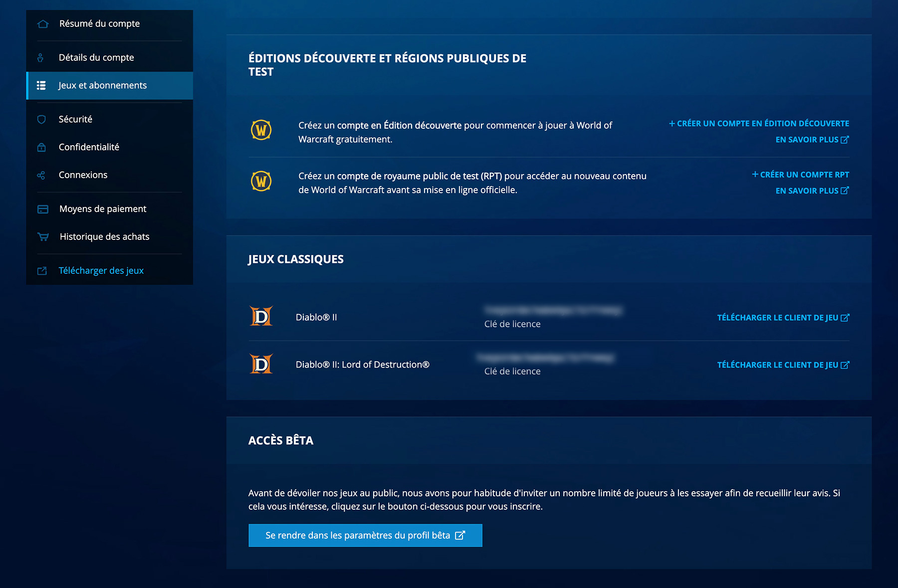
Task: Click Clé de licence label under Diablo II
Action: coord(512,324)
